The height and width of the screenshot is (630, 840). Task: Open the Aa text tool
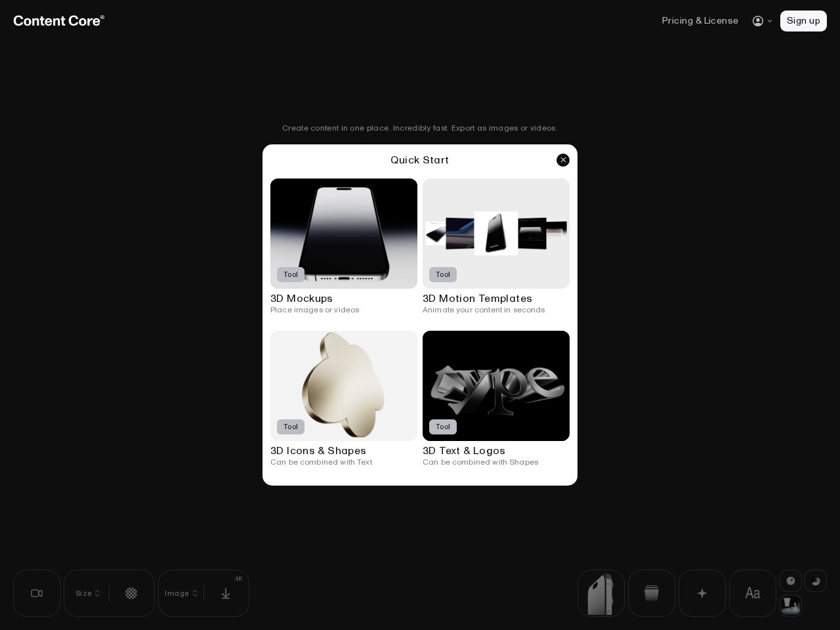pos(753,593)
